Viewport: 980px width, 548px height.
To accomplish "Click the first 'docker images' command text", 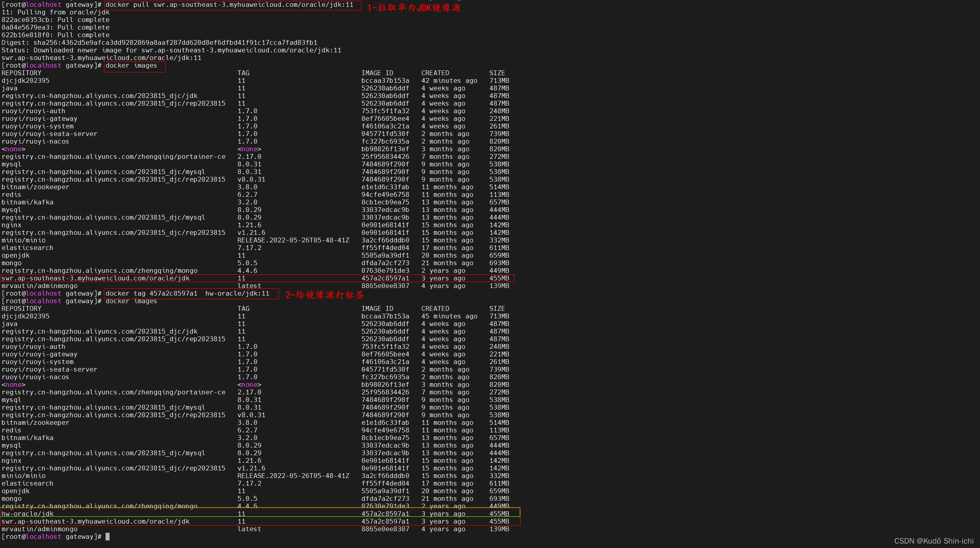I will point(132,66).
